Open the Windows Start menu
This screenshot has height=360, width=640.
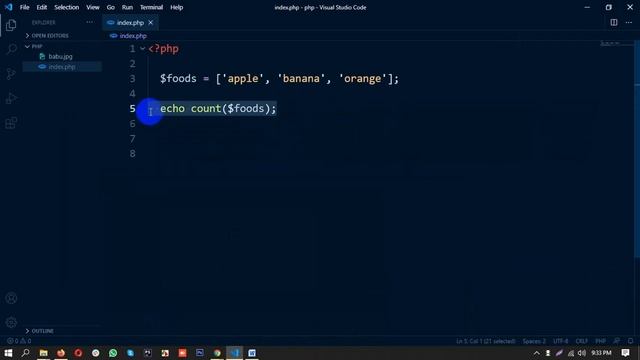(8, 353)
